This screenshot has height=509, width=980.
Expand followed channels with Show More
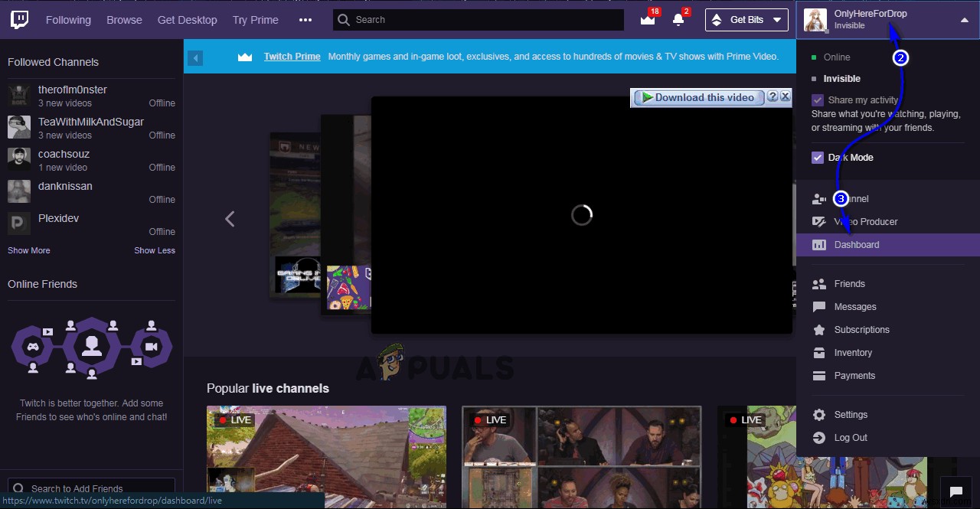pyautogui.click(x=28, y=250)
